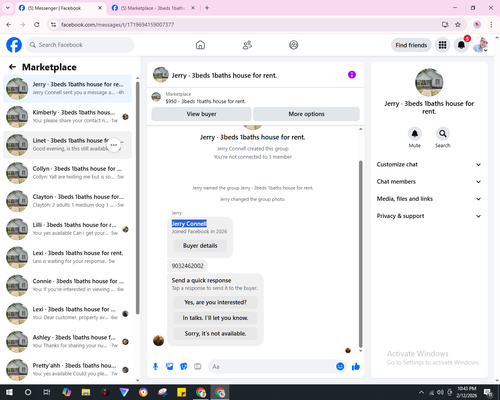This screenshot has height=400, width=500.
Task: Click the conversation list scrollbar
Action: tap(137, 197)
